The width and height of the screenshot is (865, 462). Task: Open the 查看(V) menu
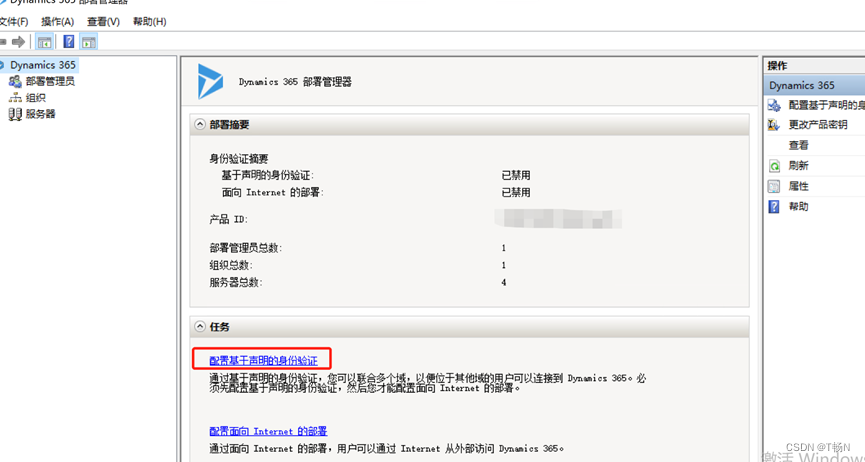point(103,22)
